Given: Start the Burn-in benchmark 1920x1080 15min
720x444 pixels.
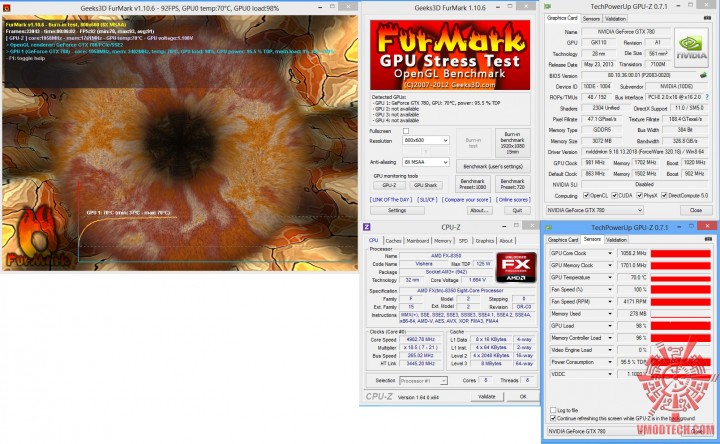Looking at the screenshot, I should [512, 143].
